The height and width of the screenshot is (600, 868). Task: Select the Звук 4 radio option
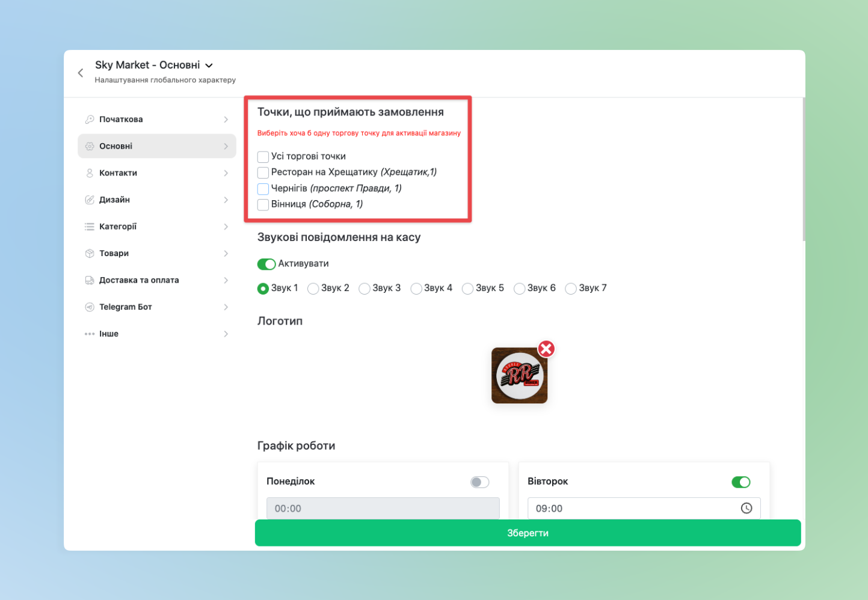point(416,289)
